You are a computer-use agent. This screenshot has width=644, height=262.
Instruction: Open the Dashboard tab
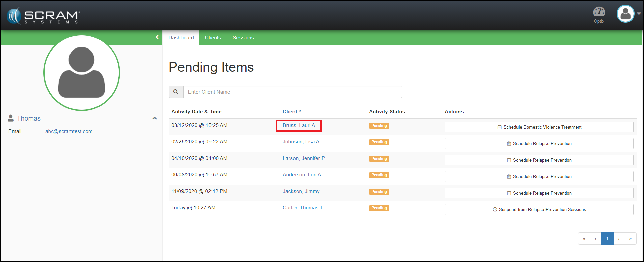coord(181,38)
